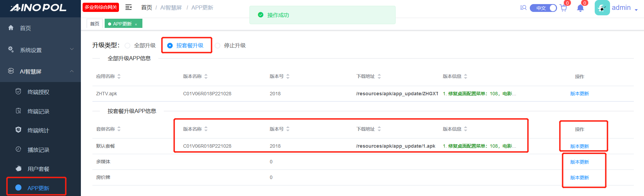Click the admin avatar image
Viewport: 644px width, 196px height.
coord(602,8)
